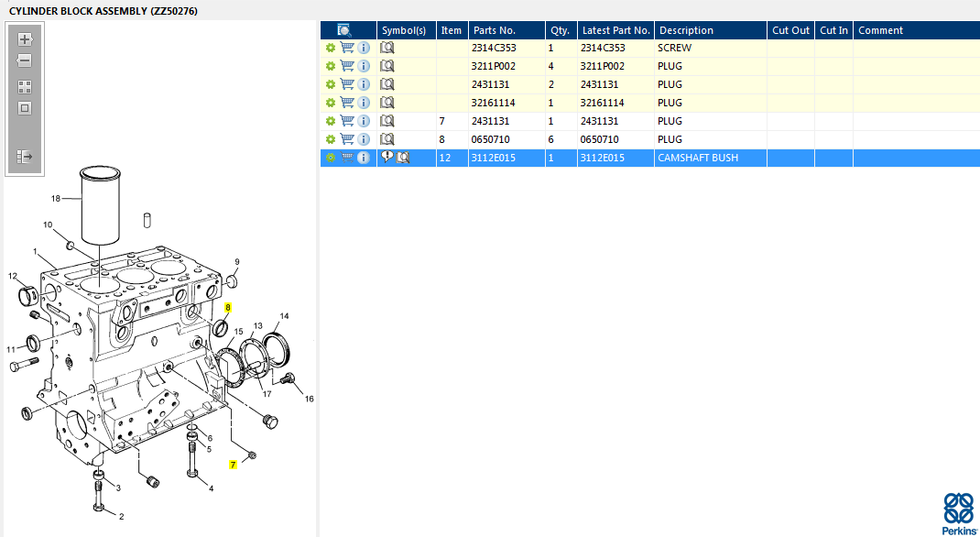Click callout 4 on the diagram
The image size is (980, 537).
(x=212, y=488)
